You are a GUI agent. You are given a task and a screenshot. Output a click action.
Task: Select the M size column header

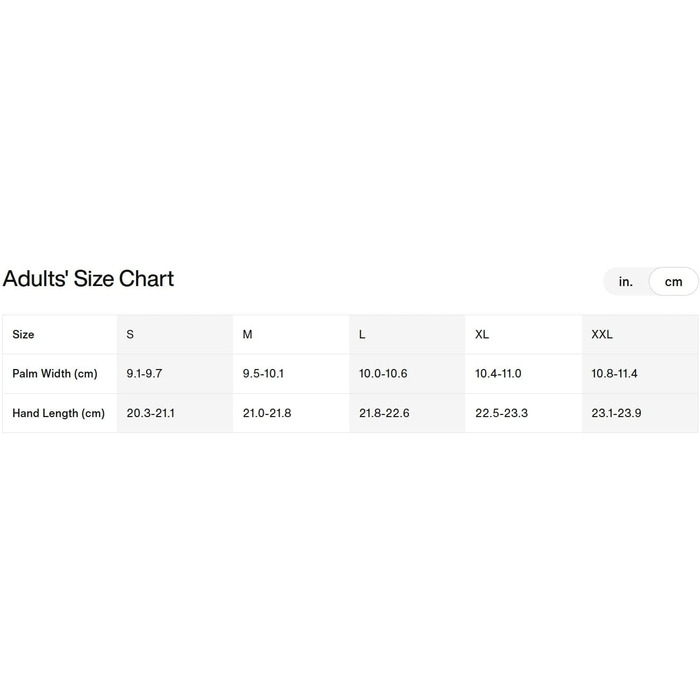pyautogui.click(x=247, y=334)
